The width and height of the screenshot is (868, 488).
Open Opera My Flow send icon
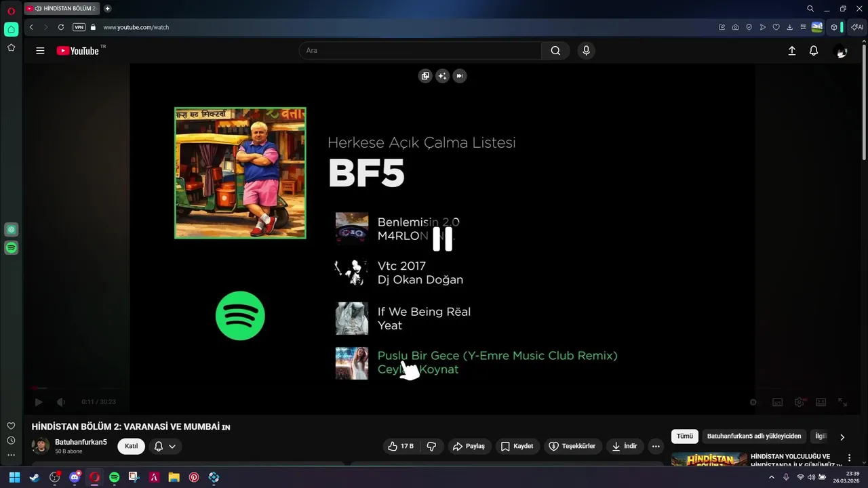tap(762, 27)
